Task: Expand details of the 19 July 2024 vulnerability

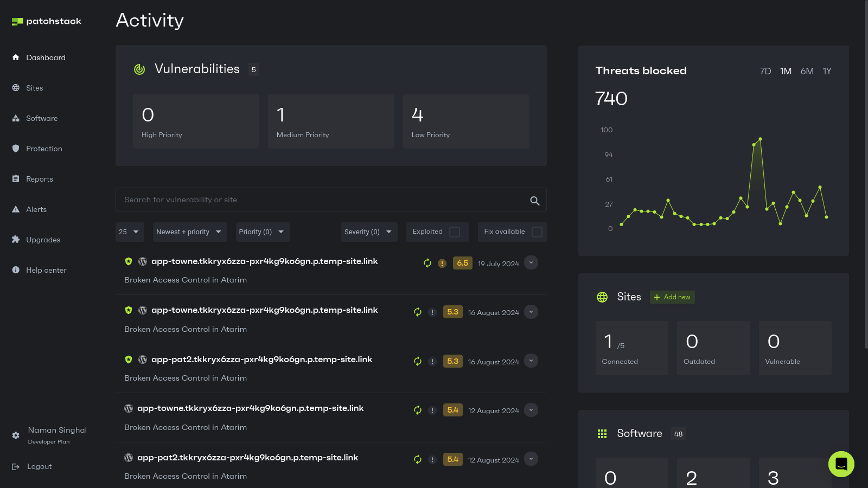Action: [531, 262]
